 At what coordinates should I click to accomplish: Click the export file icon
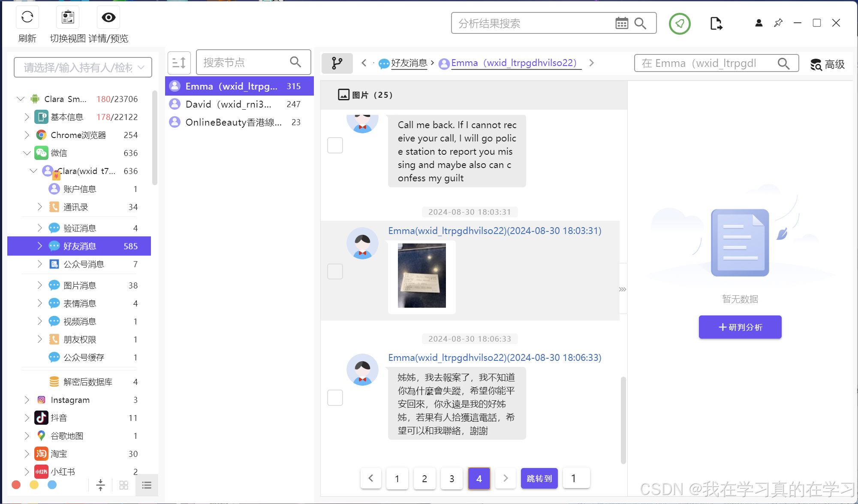coord(716,24)
